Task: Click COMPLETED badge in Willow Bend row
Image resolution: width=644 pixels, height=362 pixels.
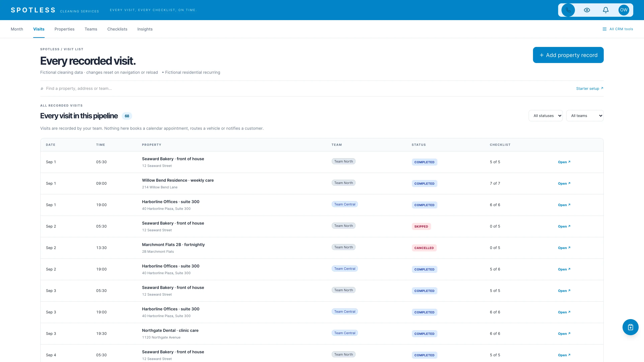Action: (424, 183)
